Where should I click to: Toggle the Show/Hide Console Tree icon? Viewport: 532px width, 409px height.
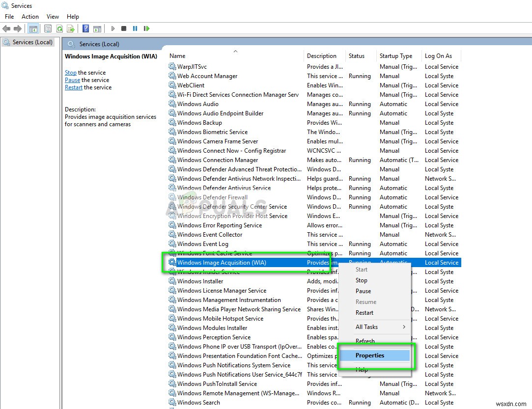[x=33, y=28]
